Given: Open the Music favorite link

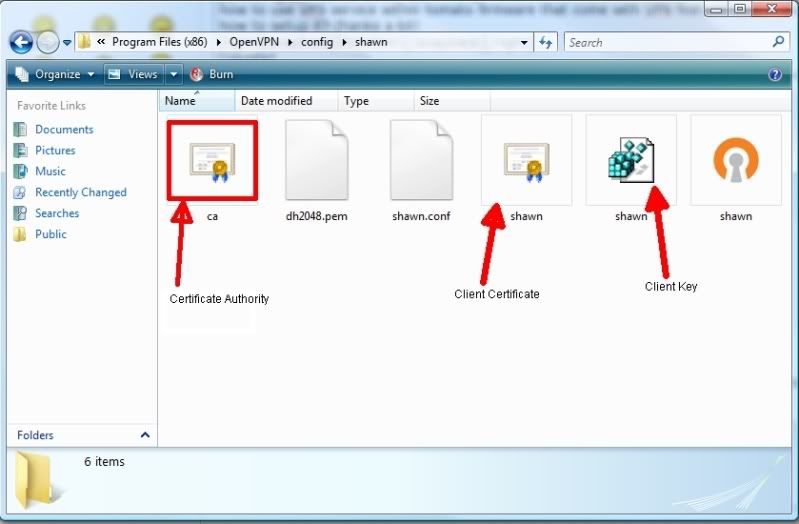Looking at the screenshot, I should [50, 171].
